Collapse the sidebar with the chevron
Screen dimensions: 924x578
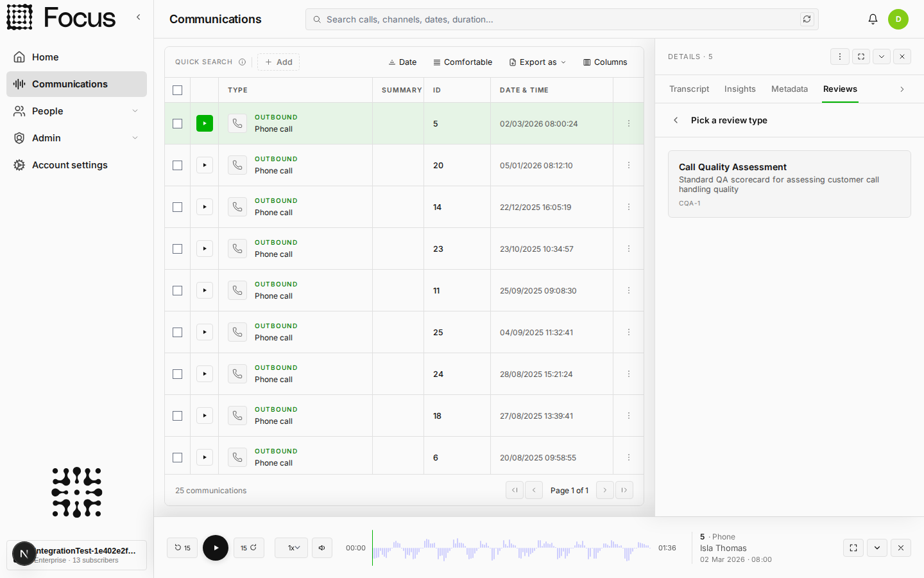[138, 17]
